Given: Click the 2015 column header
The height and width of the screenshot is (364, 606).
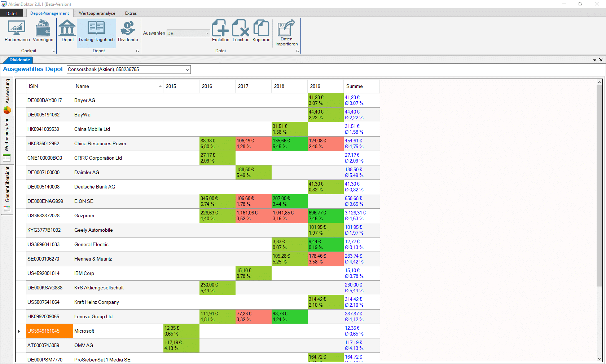Looking at the screenshot, I should [x=181, y=86].
